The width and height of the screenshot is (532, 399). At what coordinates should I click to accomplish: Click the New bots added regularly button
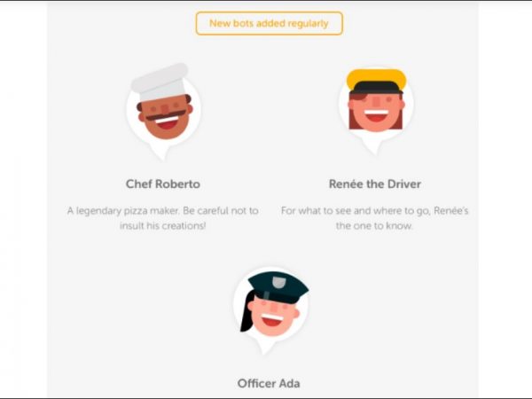point(269,23)
